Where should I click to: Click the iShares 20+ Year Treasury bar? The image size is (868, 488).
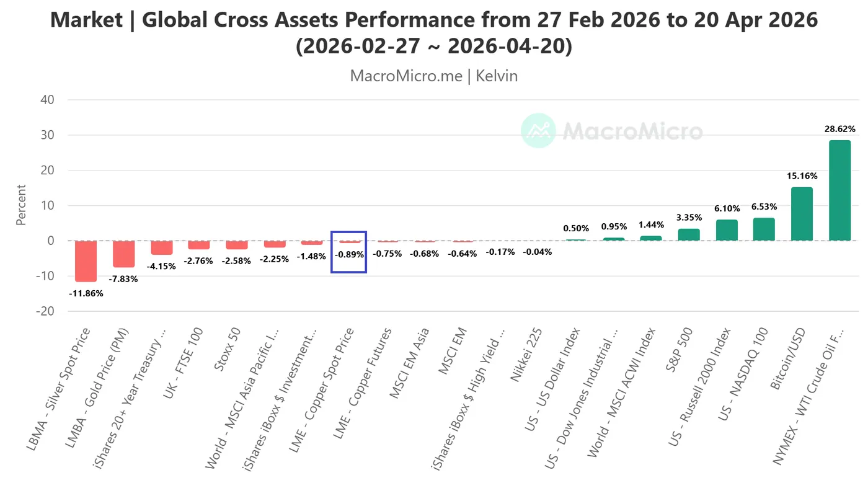(161, 247)
